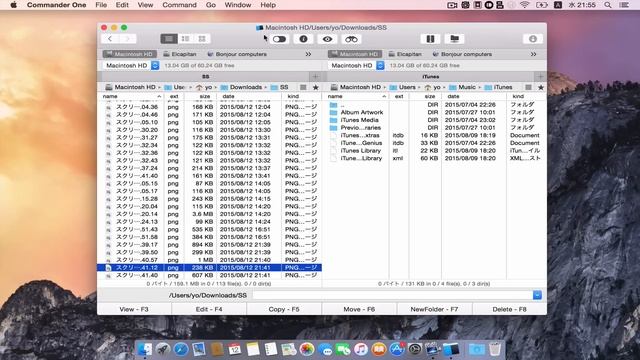Image resolution: width=640 pixels, height=360 pixels.
Task: Open right panel history list icon
Action: [528, 87]
